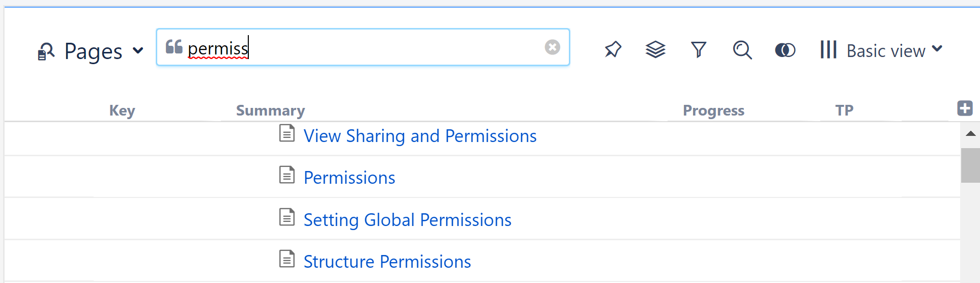The image size is (980, 283).
Task: Click the Pages structure icon
Action: coord(46,51)
